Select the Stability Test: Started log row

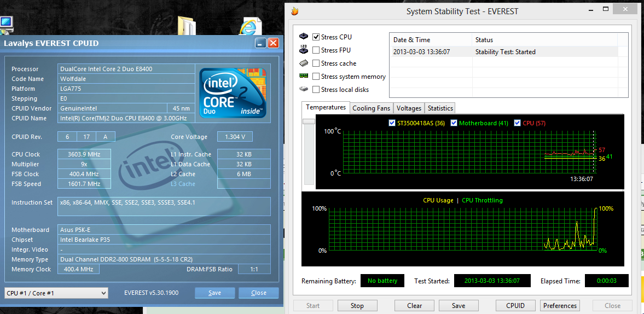(503, 52)
